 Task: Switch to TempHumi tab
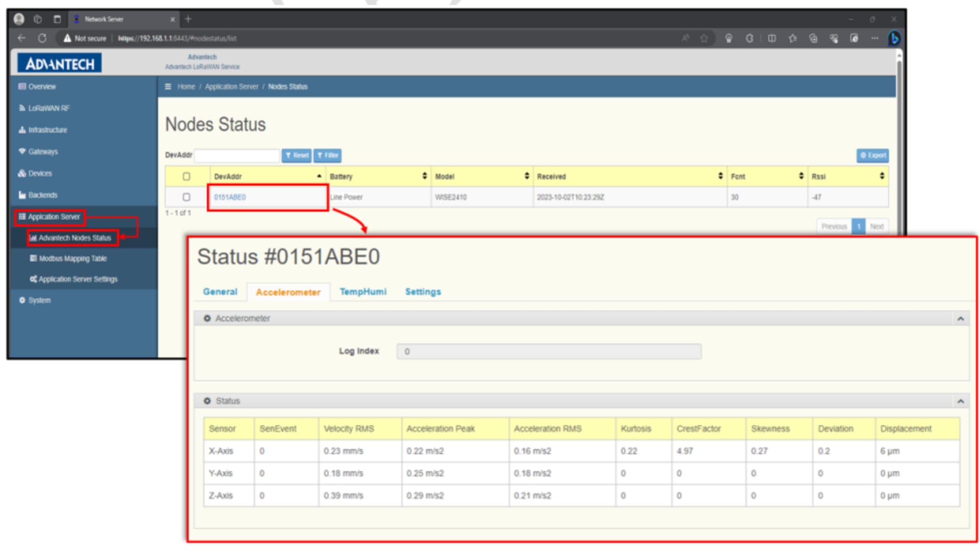363,291
